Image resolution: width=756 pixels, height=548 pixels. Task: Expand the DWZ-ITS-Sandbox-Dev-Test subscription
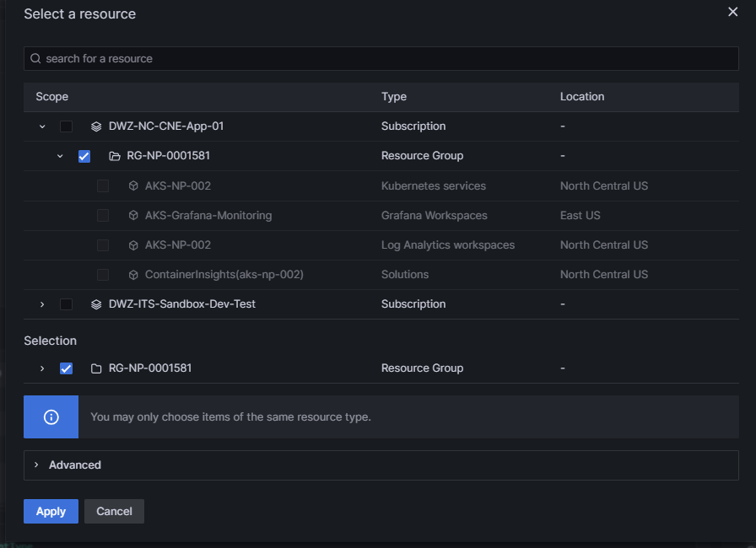tap(42, 304)
